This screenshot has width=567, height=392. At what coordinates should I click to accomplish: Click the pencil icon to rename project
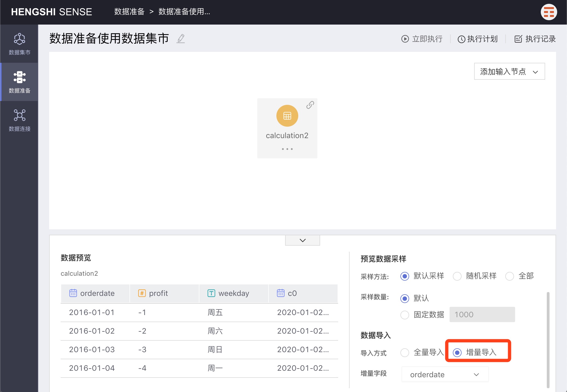click(181, 38)
